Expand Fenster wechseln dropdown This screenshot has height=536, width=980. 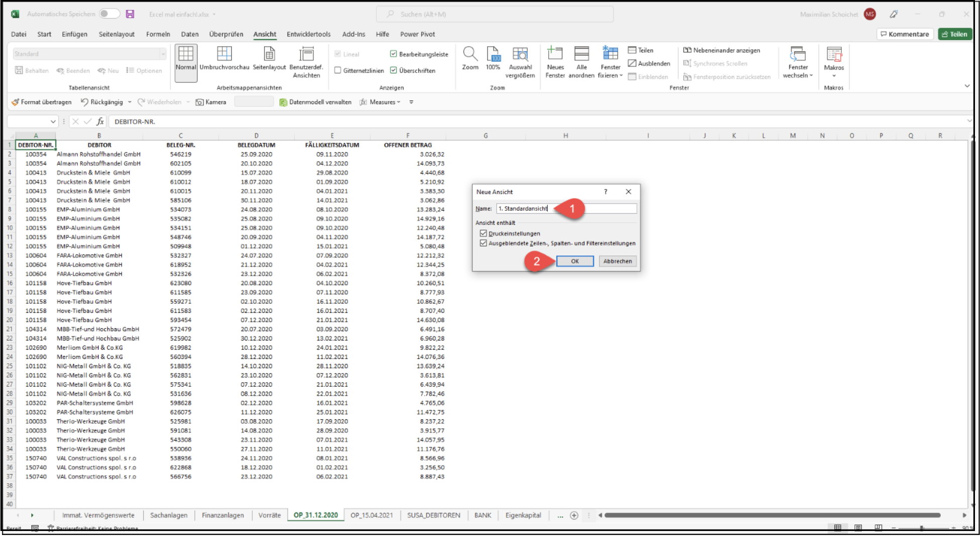coord(798,75)
